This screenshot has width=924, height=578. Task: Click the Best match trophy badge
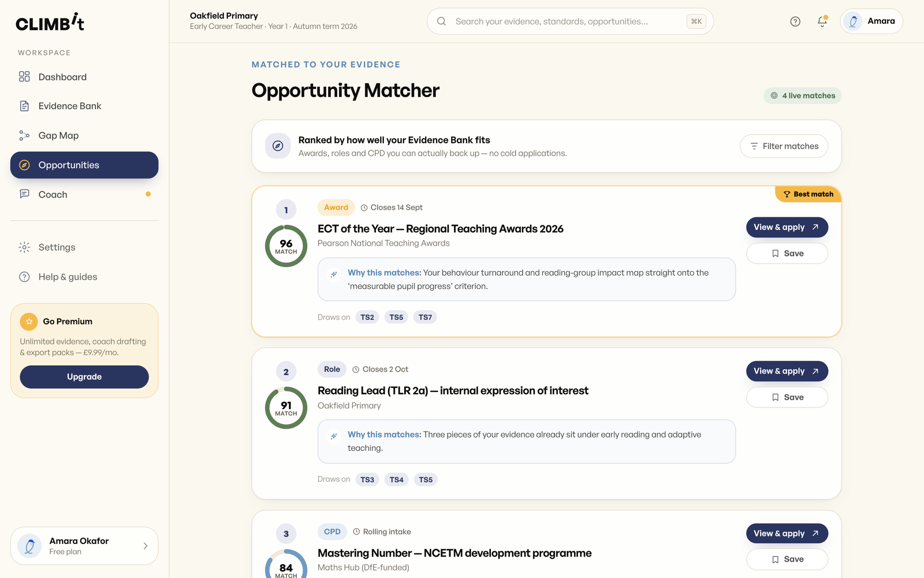click(x=808, y=194)
